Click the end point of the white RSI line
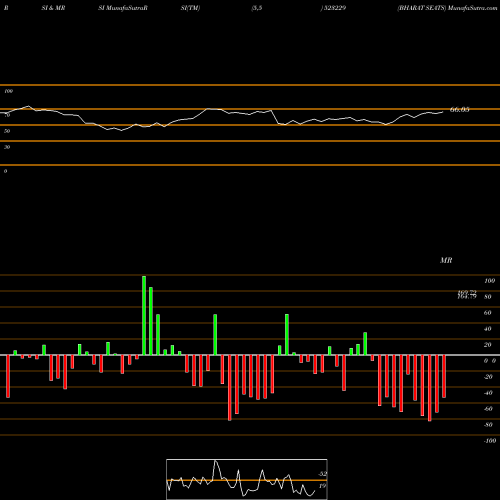Image resolution: width=500 pixels, height=500 pixels. pyautogui.click(x=443, y=112)
